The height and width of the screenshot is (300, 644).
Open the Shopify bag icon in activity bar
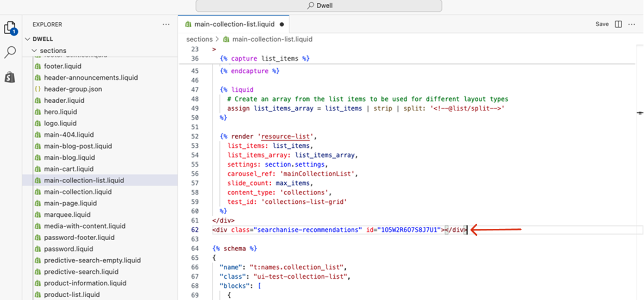click(10, 77)
